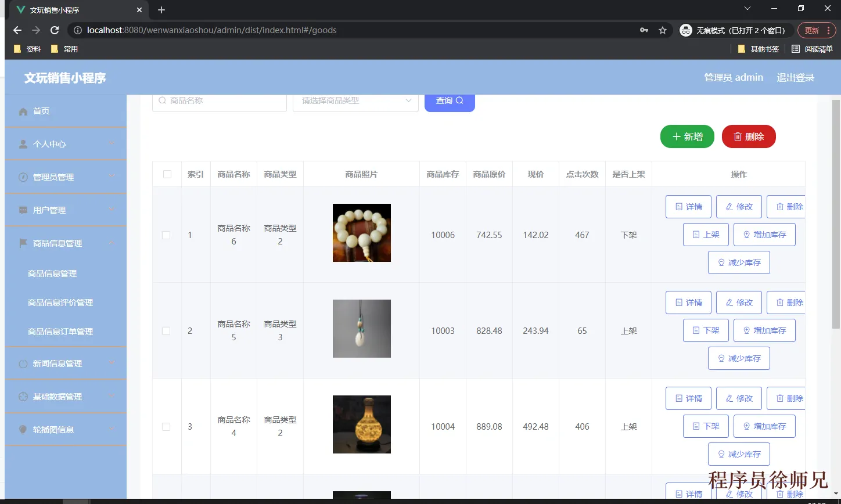
Task: Open the bead bracelet product photo
Action: tap(362, 233)
